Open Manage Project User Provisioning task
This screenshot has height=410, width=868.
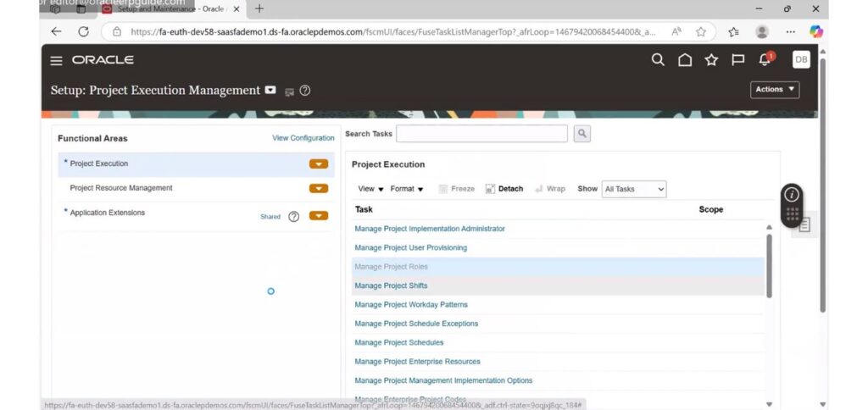(411, 247)
